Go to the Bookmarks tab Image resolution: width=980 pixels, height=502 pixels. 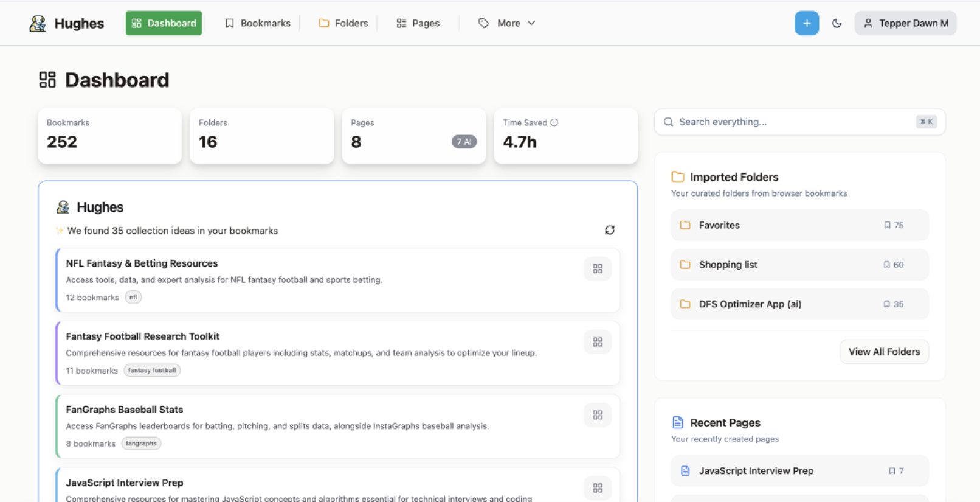tap(258, 23)
